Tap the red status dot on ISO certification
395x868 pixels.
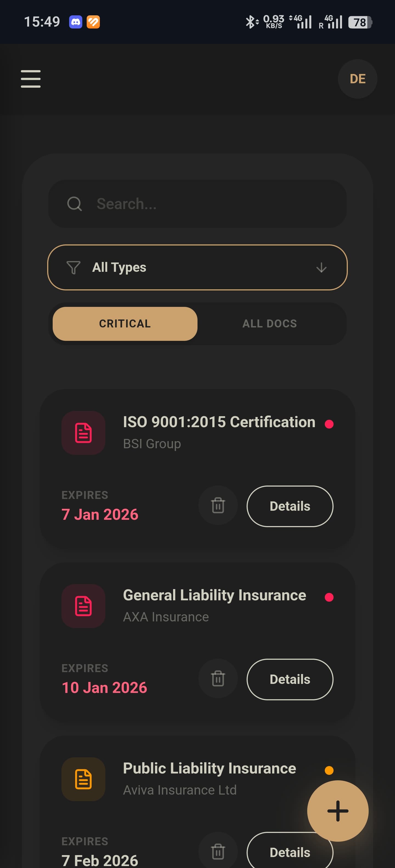pyautogui.click(x=329, y=424)
